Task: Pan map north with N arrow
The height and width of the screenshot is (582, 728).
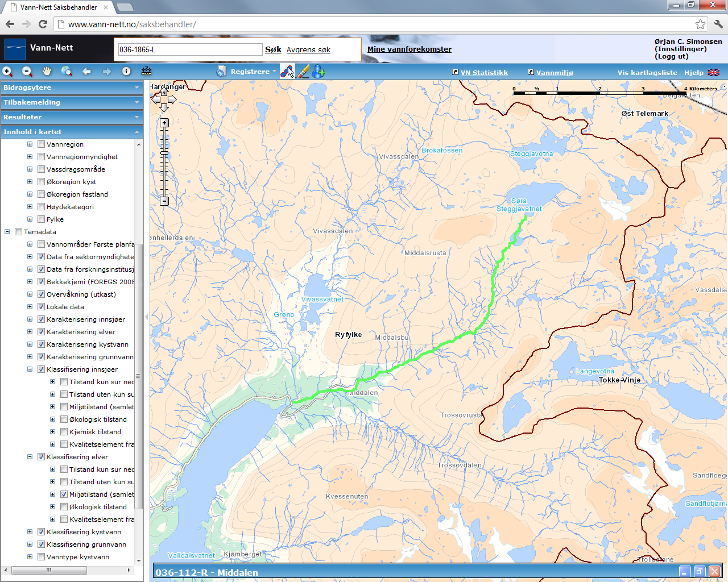Action: (164, 92)
